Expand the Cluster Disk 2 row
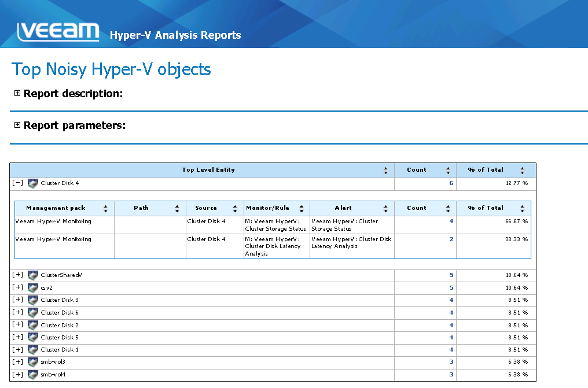Image resolution: width=588 pixels, height=388 pixels. coord(17,325)
